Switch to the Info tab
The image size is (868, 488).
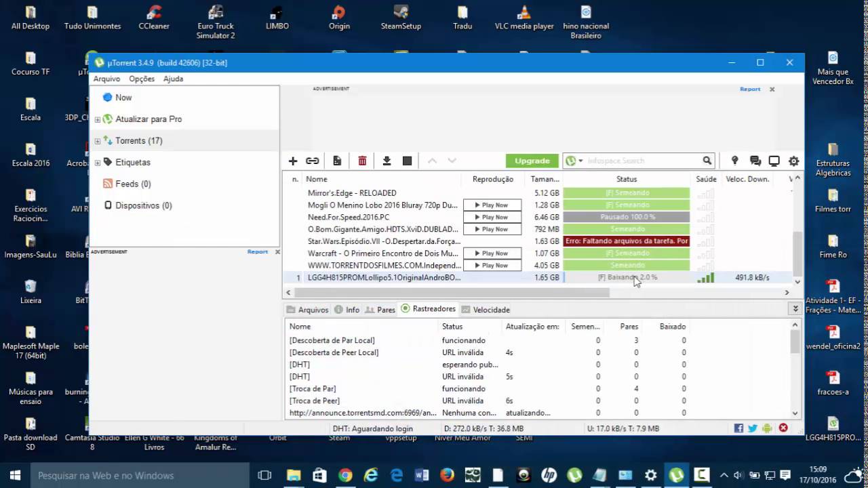(347, 310)
